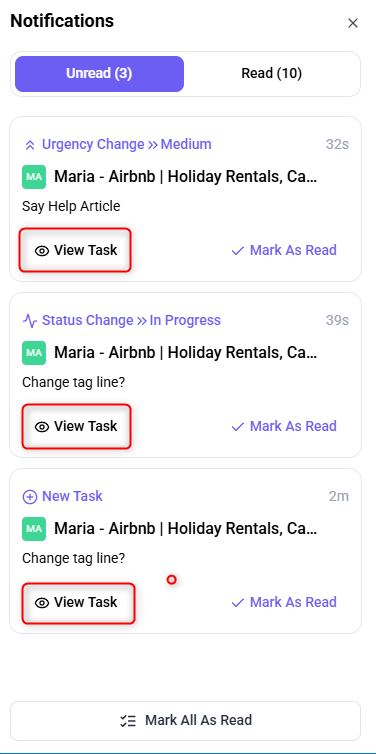Screen dimensions: 376x754
Task: Click the Status Change pulse icon
Action: click(x=30, y=321)
